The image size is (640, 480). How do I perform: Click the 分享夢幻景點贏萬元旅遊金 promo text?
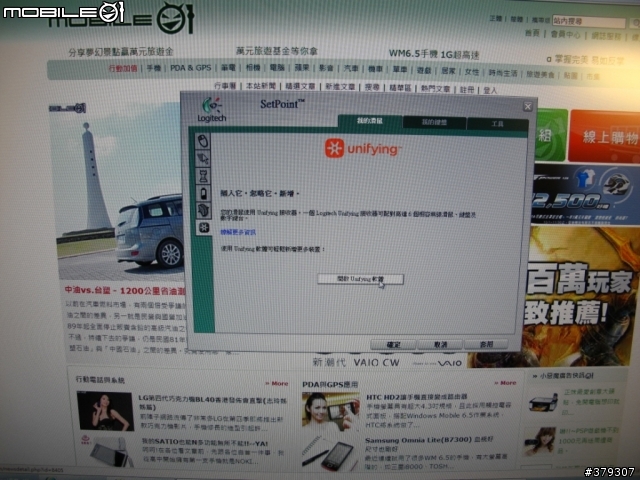click(121, 52)
